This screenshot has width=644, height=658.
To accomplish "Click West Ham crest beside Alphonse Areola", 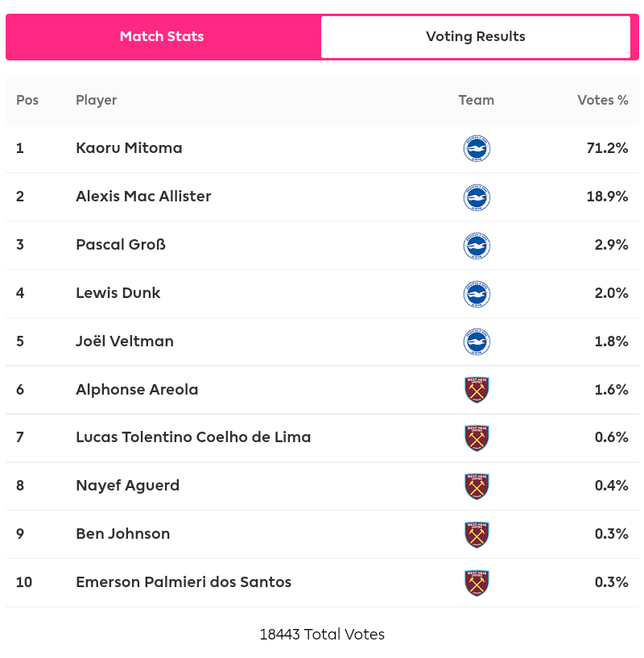I will click(x=477, y=390).
